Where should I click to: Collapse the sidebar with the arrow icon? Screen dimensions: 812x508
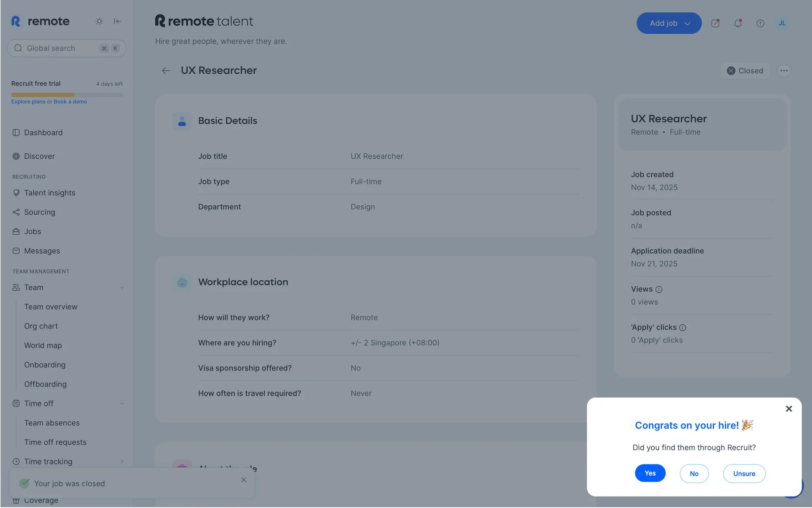coord(118,21)
